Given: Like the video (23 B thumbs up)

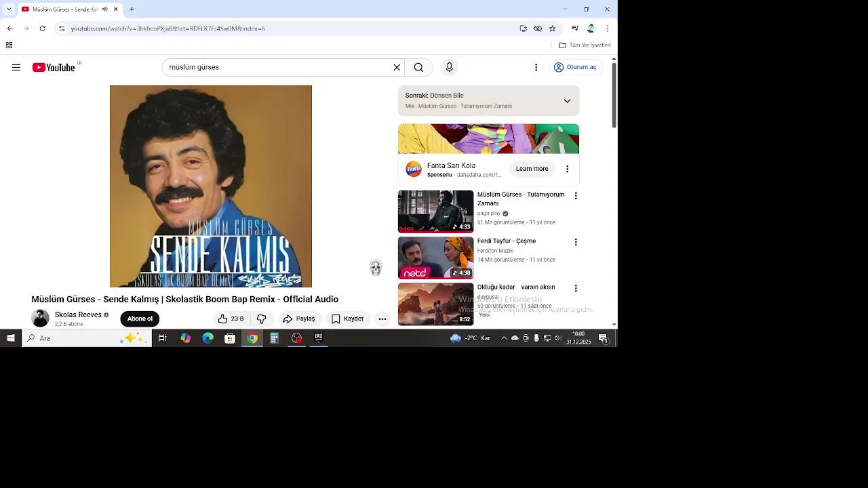Looking at the screenshot, I should [231, 319].
